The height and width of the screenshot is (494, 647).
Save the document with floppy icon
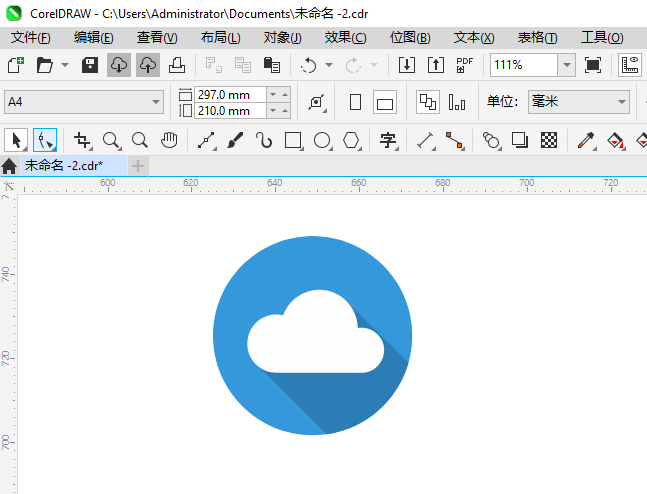(x=90, y=65)
